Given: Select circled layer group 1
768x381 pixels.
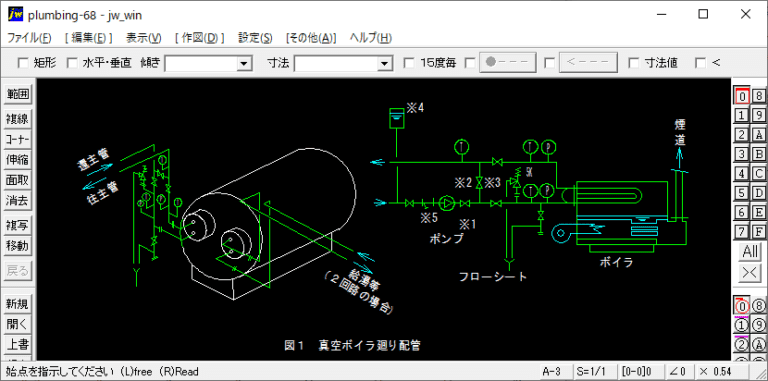Looking at the screenshot, I should click(742, 325).
